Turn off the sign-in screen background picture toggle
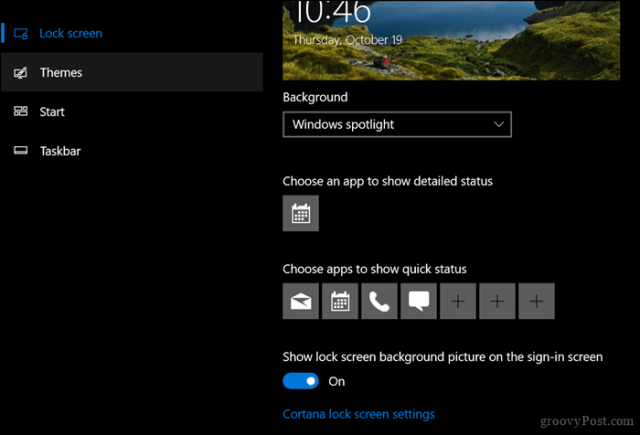The height and width of the screenshot is (435, 640). [301, 381]
